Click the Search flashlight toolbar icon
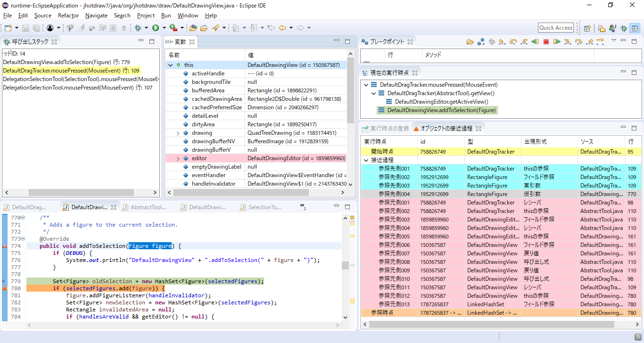Image resolution: width=644 pixels, height=343 pixels. click(x=215, y=28)
